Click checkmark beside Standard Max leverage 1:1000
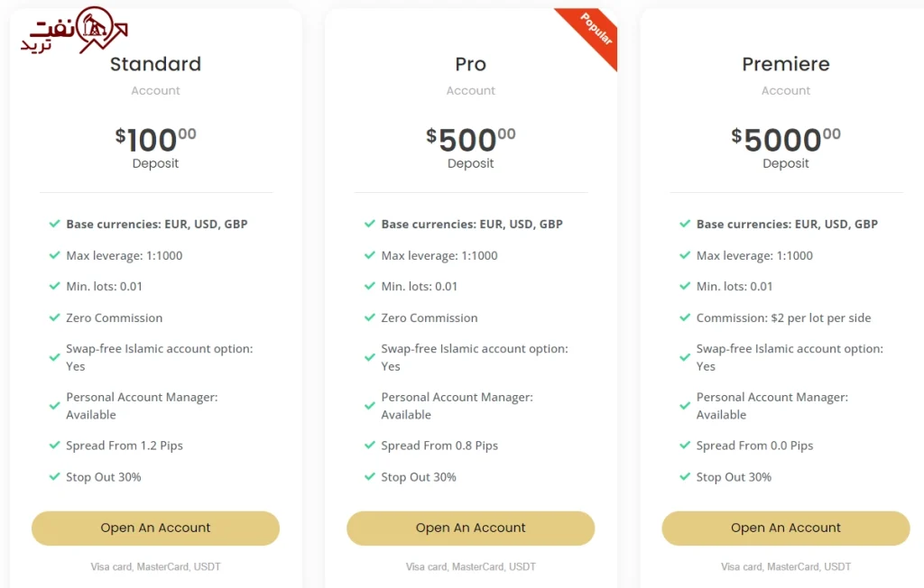 tap(54, 255)
